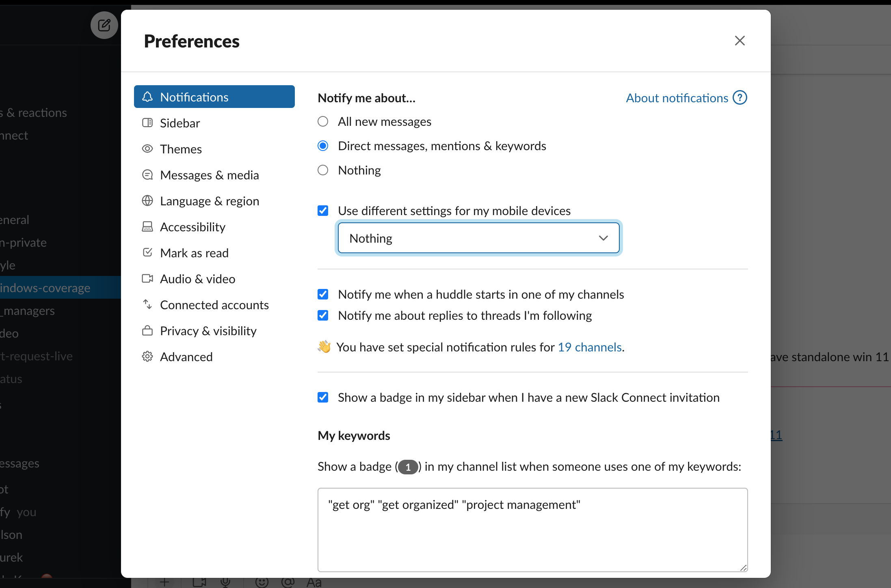The image size is (891, 588).
Task: Click About notifications help link
Action: click(x=677, y=97)
